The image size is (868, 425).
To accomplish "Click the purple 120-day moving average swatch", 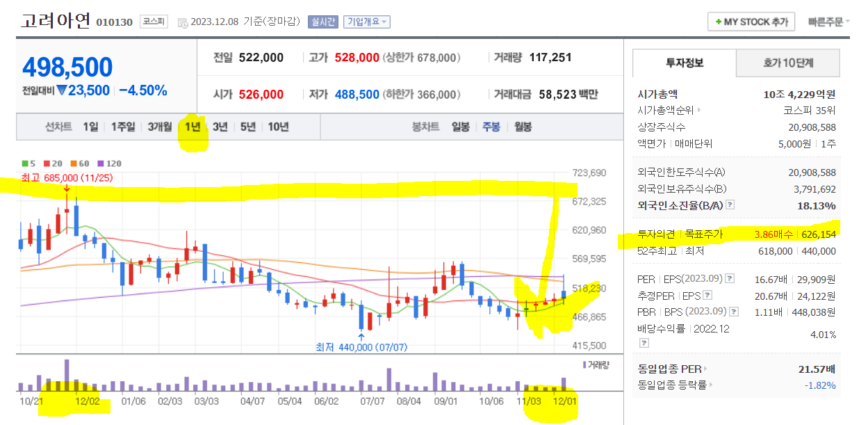I will coord(99,163).
